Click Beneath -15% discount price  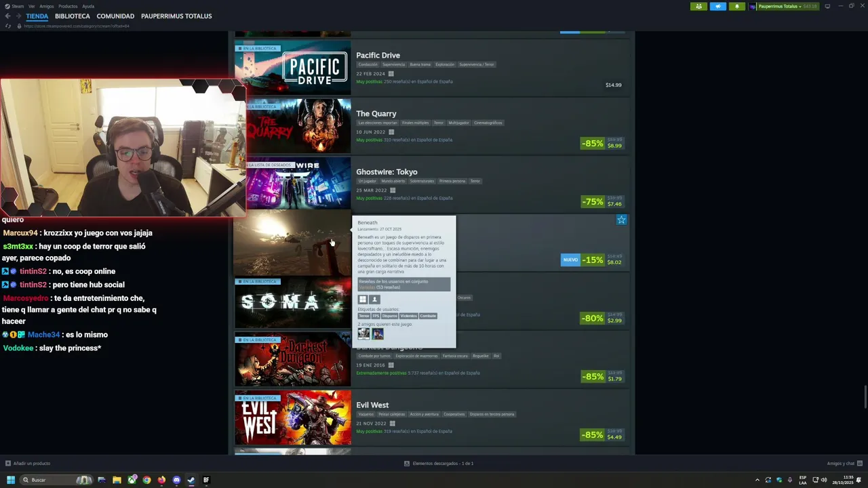pyautogui.click(x=602, y=260)
